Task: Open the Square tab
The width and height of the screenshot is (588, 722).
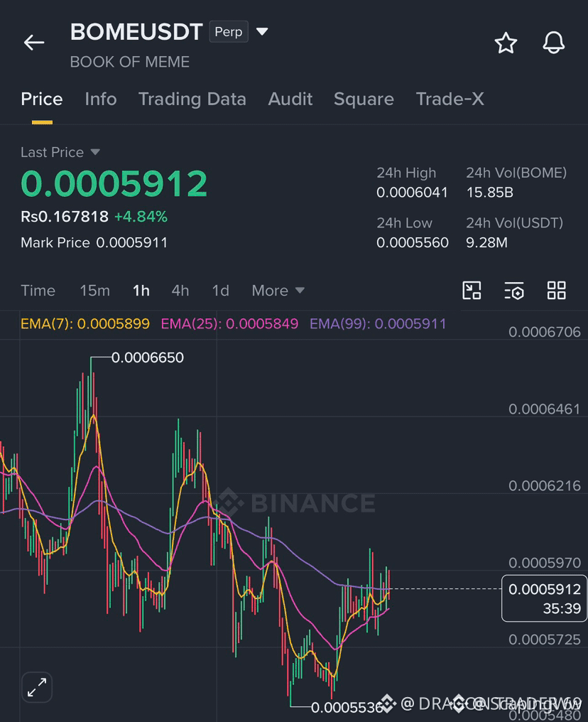Action: pyautogui.click(x=364, y=99)
